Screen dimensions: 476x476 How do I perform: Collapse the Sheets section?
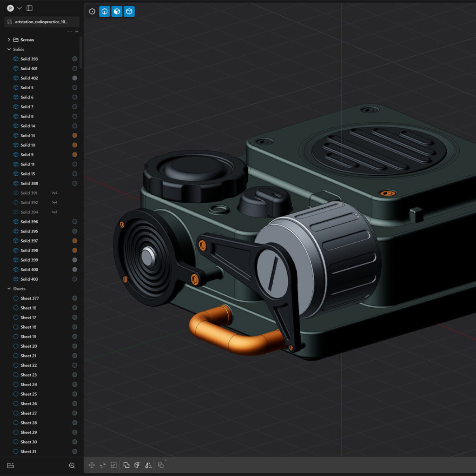coord(9,289)
